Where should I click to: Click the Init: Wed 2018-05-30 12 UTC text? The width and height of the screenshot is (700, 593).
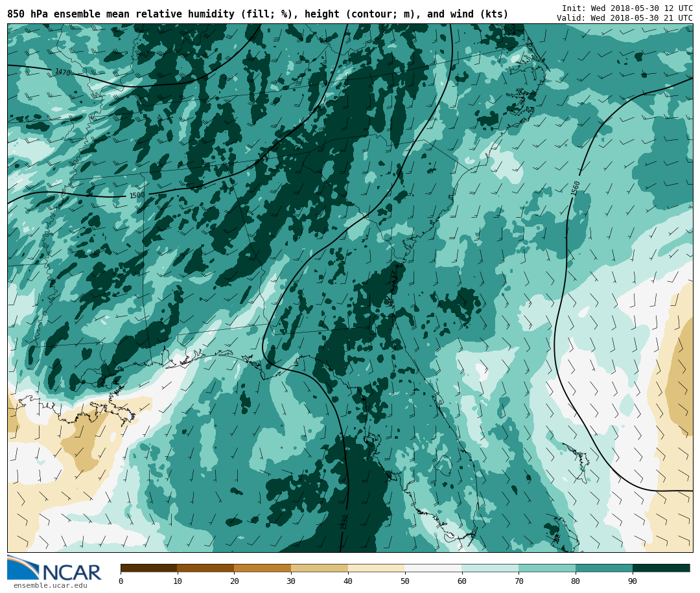pyautogui.click(x=627, y=8)
